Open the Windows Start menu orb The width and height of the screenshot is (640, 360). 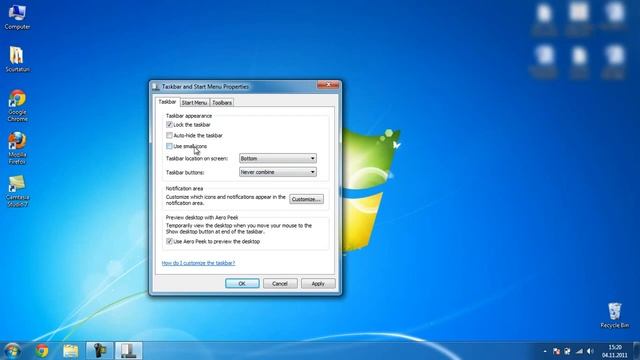[x=12, y=351]
